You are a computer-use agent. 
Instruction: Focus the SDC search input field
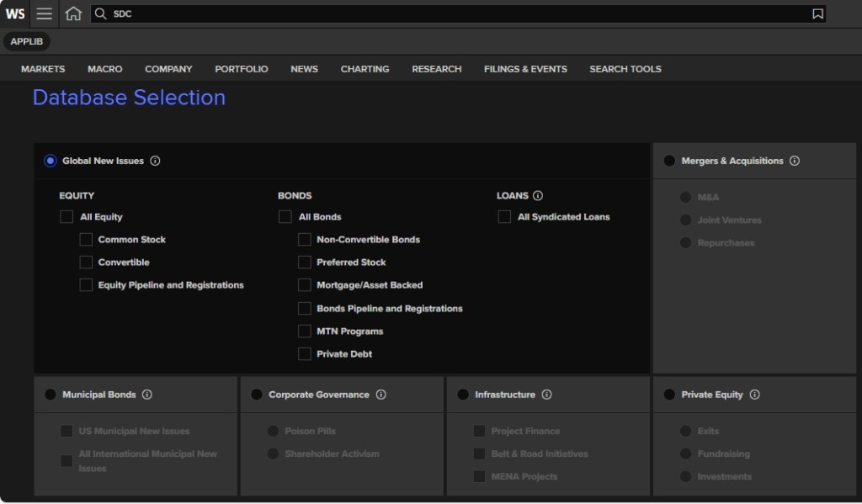pyautogui.click(x=455, y=13)
